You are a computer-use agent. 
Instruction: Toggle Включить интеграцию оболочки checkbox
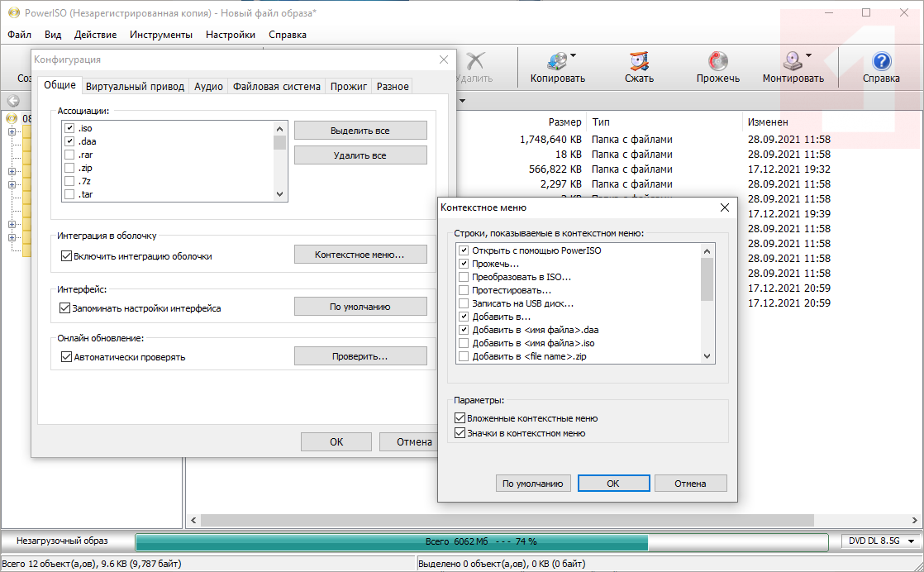(67, 256)
